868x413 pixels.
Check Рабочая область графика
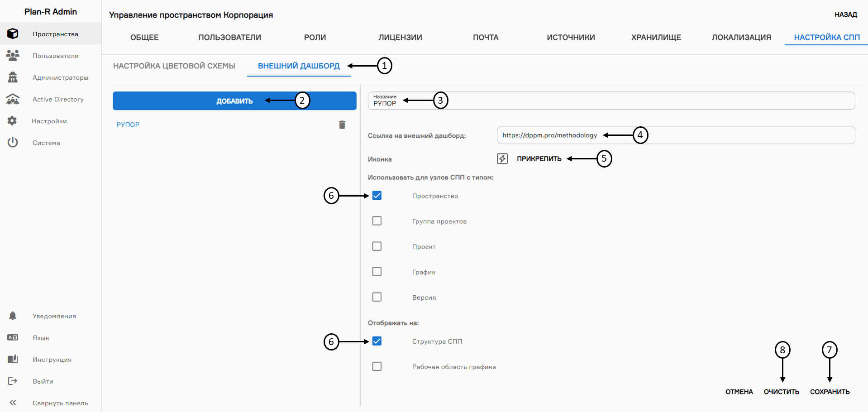point(377,366)
